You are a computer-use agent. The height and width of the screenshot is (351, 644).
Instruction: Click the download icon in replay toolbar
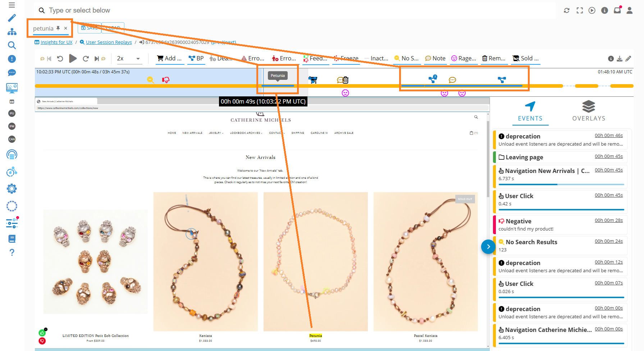pyautogui.click(x=620, y=59)
